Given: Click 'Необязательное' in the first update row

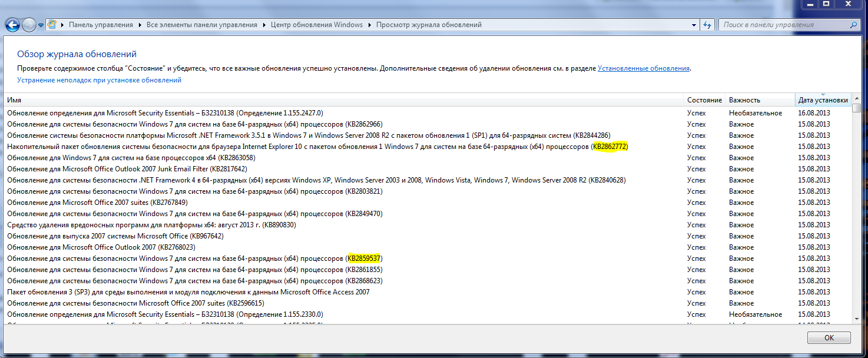Looking at the screenshot, I should [x=756, y=113].
